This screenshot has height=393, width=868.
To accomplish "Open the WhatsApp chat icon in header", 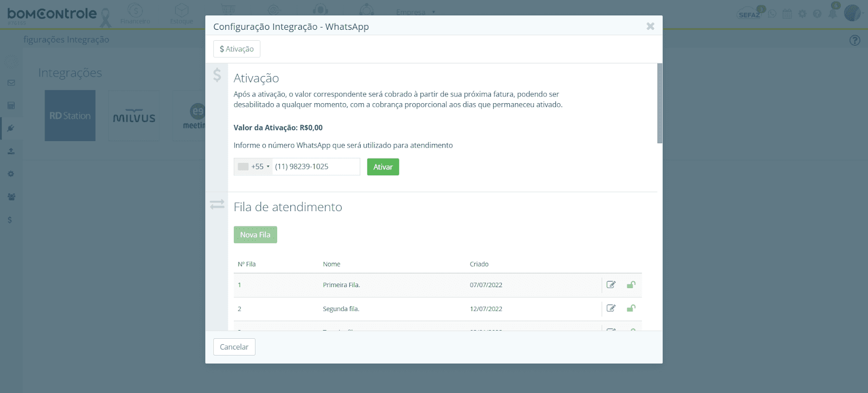I will [772, 14].
